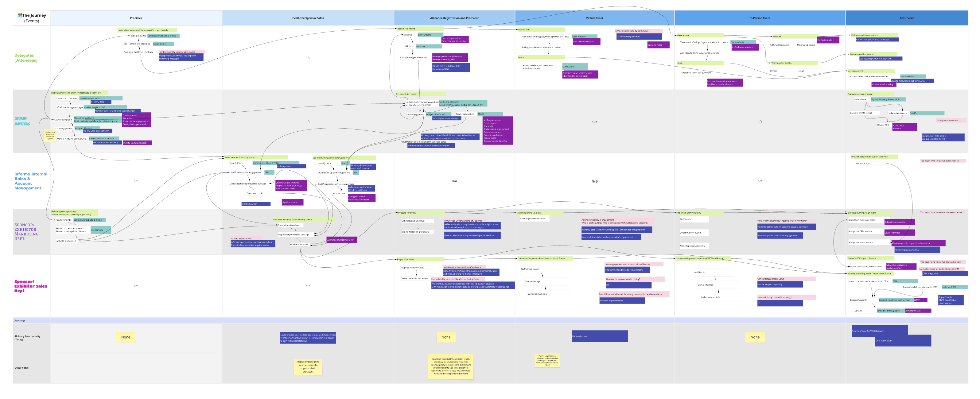Click the Backstage row label
980x399 pixels.
[x=20, y=321]
